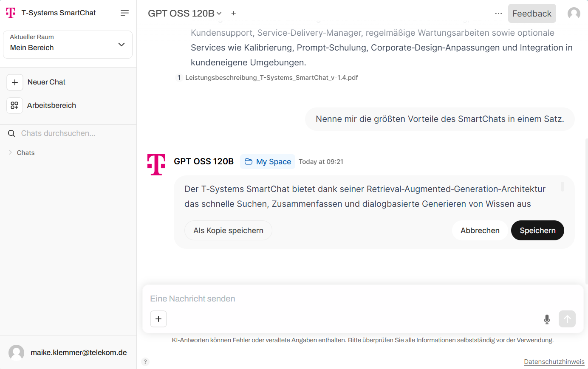Screen dimensions: 588x369
Task: Open the profile avatar in top right
Action: click(574, 14)
